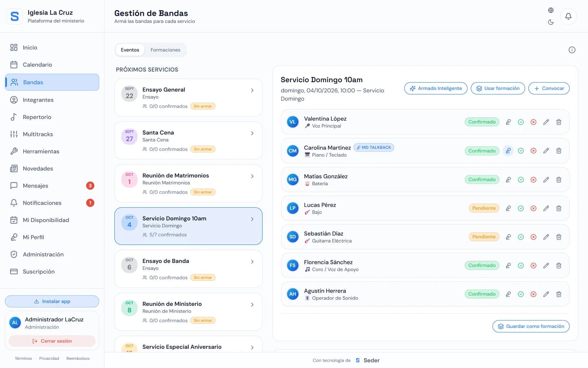Select the Eventos tab

(x=130, y=50)
